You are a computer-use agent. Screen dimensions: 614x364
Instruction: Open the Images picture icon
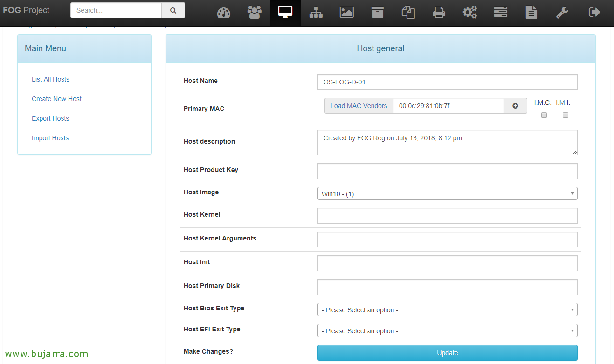[x=347, y=13]
